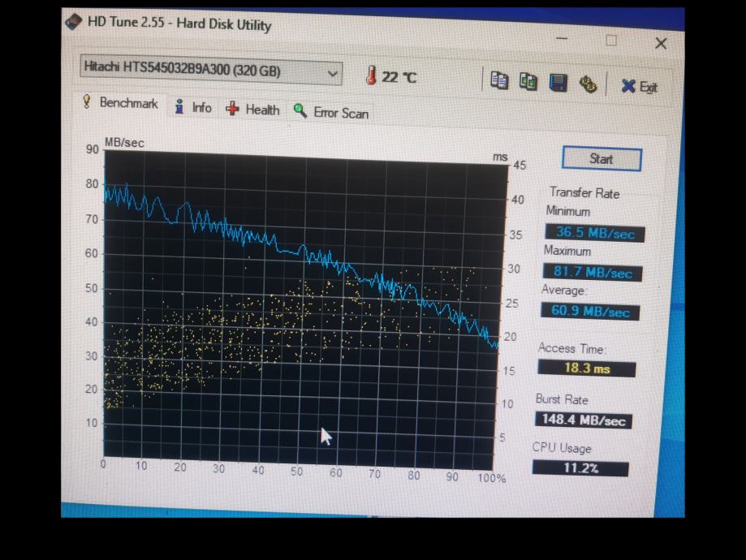This screenshot has height=560, width=746.
Task: Click the Average 60.9 MB/sec value
Action: tap(590, 312)
